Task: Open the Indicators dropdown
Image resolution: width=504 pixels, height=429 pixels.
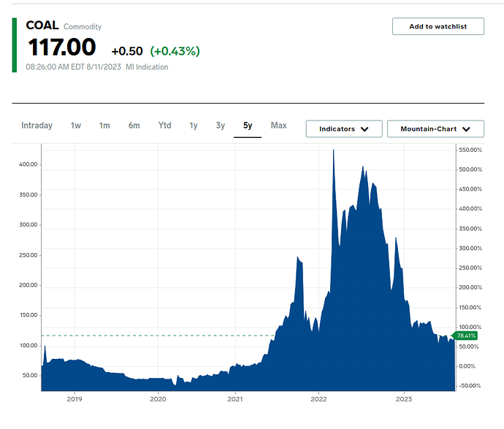Action: point(344,128)
